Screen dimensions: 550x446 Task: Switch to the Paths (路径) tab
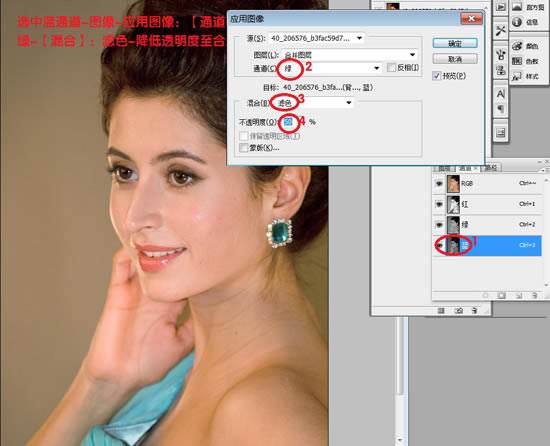(x=491, y=168)
